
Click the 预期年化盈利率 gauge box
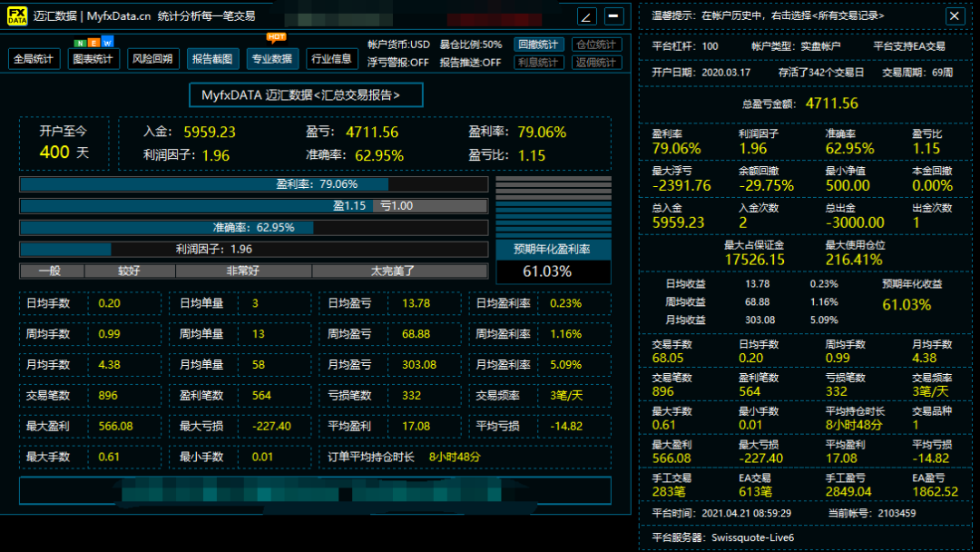point(554,261)
